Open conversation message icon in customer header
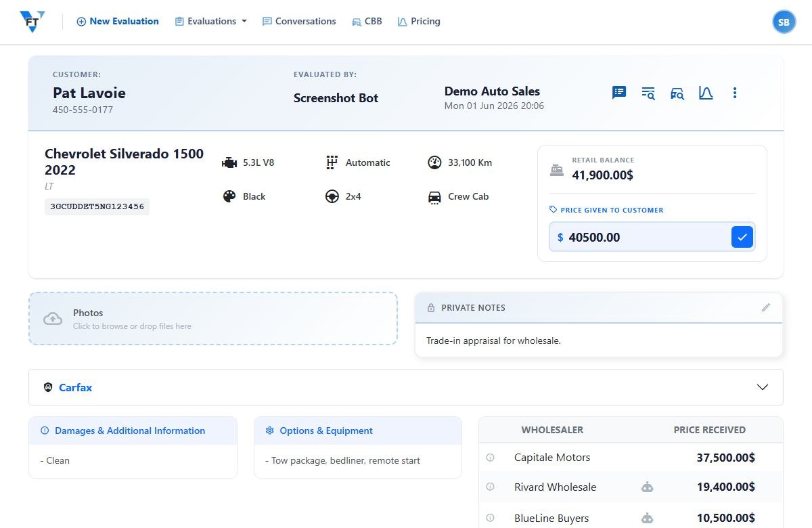Viewport: 812px width, 528px height. [619, 93]
